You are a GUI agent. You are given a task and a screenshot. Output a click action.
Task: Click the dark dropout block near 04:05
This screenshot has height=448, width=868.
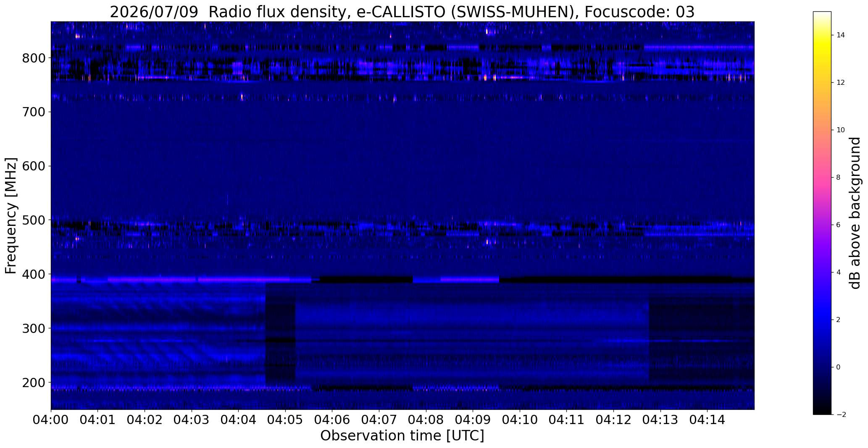click(x=280, y=334)
